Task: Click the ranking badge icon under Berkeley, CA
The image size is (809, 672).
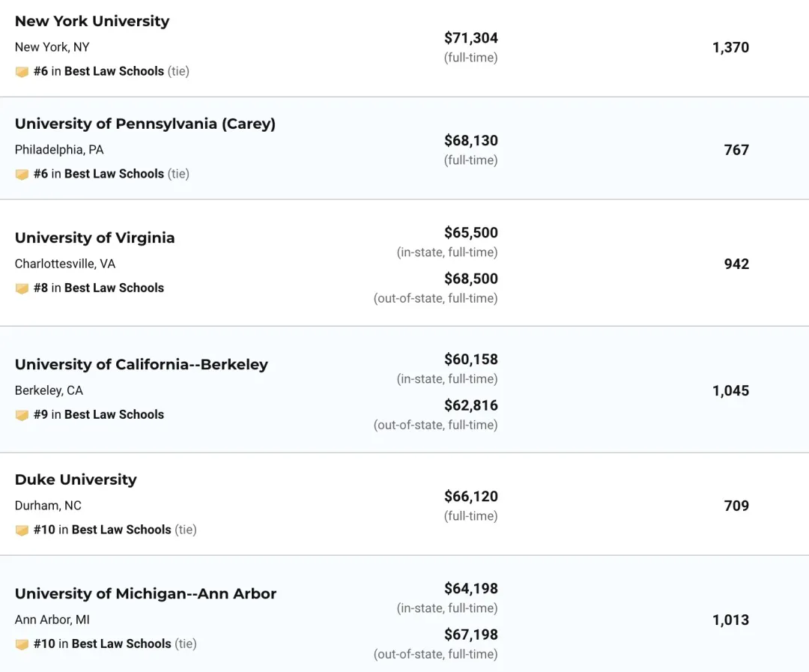Action: (x=22, y=415)
